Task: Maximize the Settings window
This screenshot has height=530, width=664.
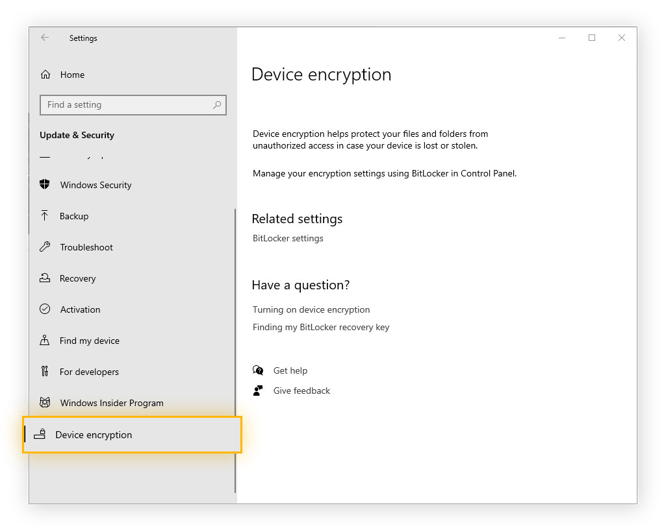Action: 592,38
